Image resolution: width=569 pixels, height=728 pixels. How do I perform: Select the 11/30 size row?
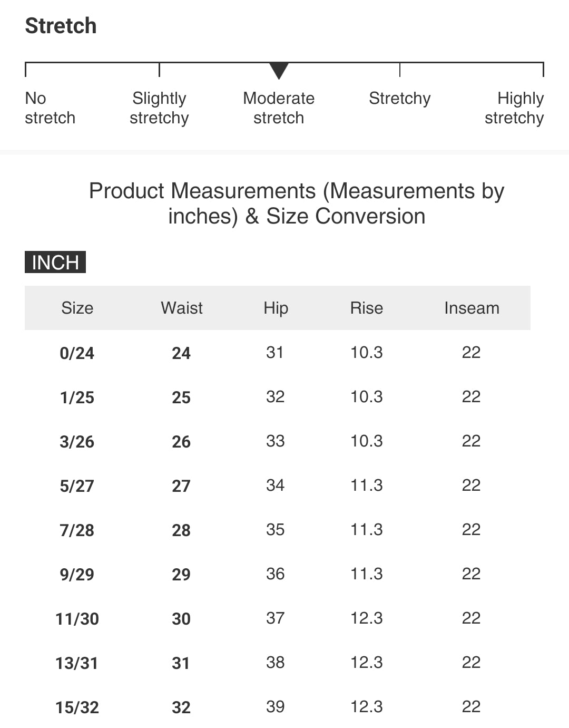pos(77,618)
